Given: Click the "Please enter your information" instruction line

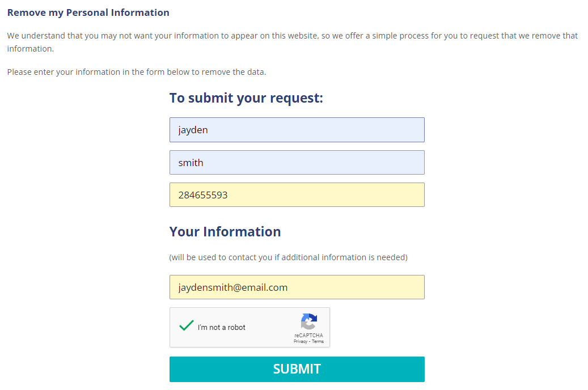Looking at the screenshot, I should (x=137, y=72).
